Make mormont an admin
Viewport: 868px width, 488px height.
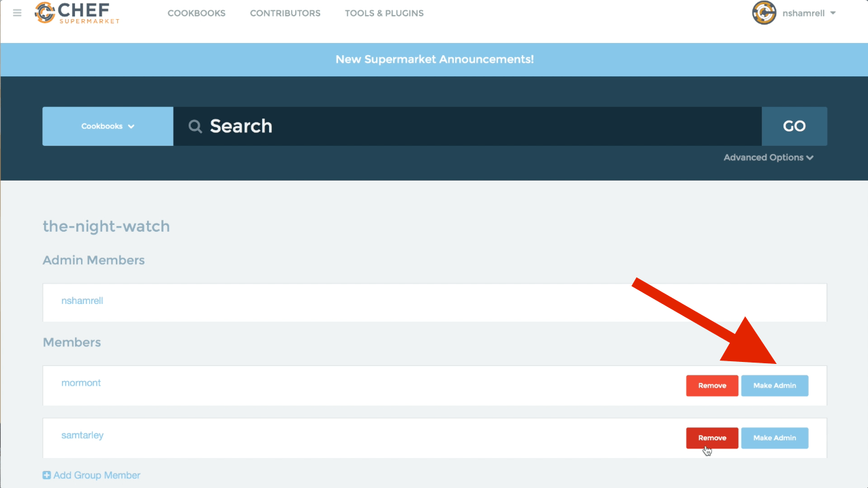(x=774, y=386)
